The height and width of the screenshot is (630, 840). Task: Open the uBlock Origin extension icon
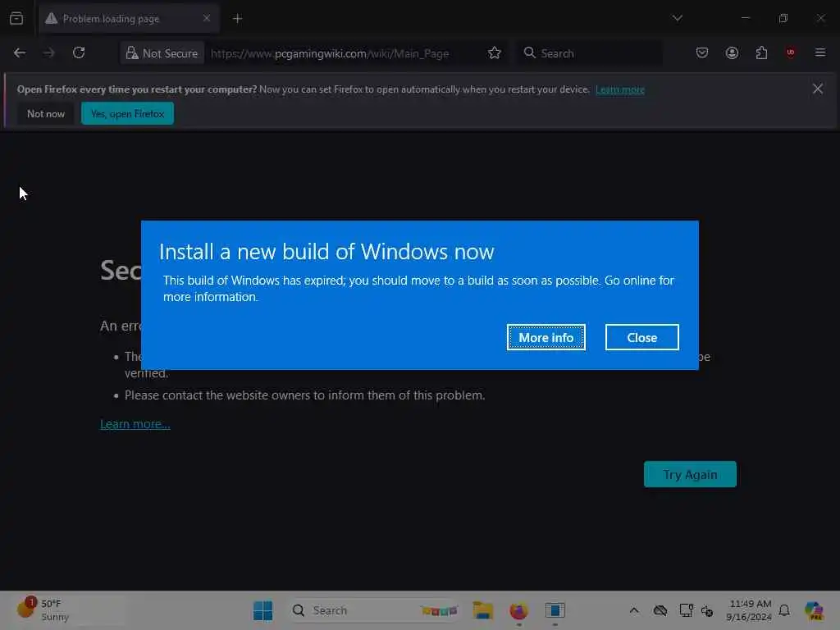791,53
